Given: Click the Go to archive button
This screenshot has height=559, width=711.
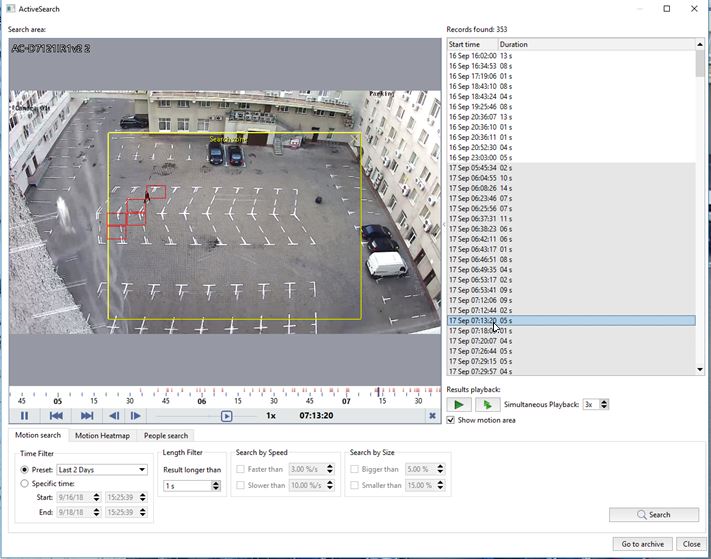Looking at the screenshot, I should point(642,544).
